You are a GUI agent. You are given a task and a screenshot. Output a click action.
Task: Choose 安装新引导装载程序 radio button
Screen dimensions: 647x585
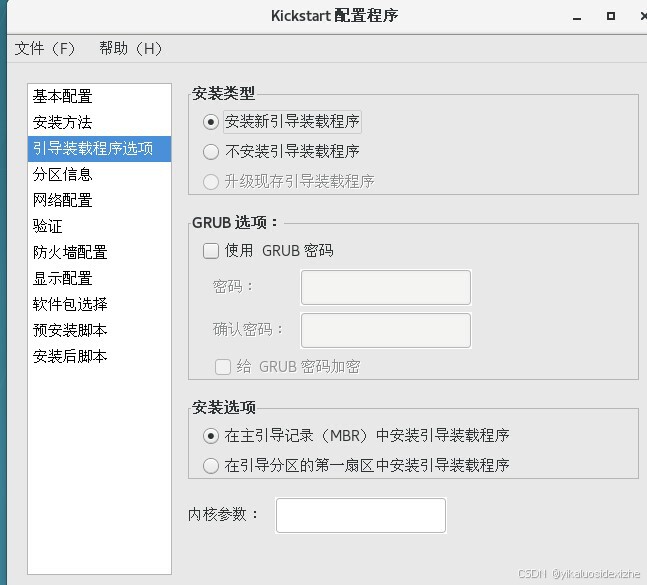(x=211, y=122)
